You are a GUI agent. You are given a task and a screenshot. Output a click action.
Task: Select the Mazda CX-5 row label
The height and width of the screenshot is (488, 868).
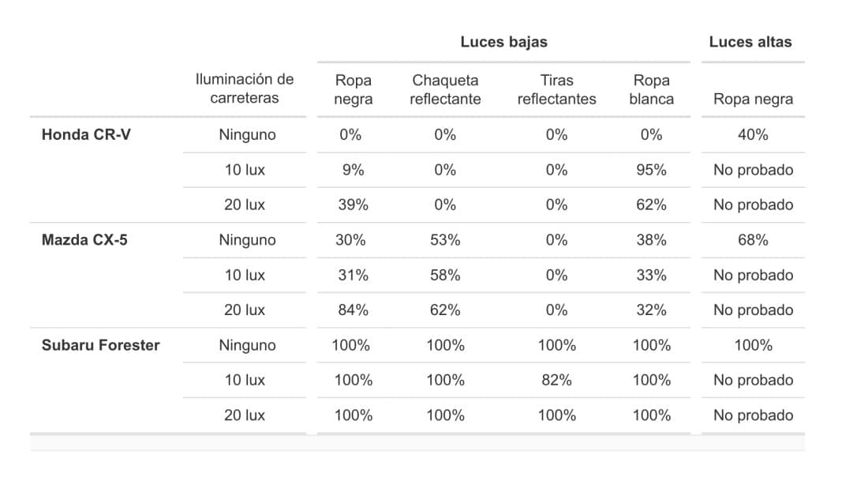click(84, 240)
